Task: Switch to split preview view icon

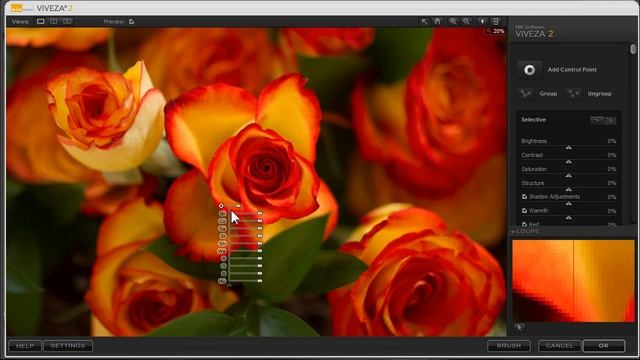Action: pyautogui.click(x=53, y=21)
